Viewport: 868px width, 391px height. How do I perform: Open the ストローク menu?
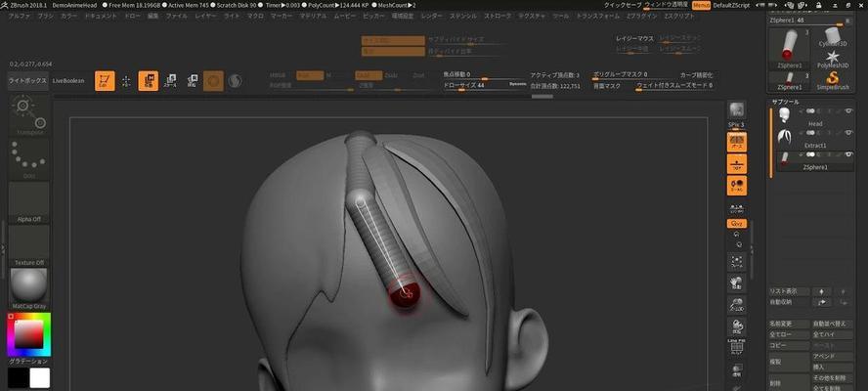[498, 16]
